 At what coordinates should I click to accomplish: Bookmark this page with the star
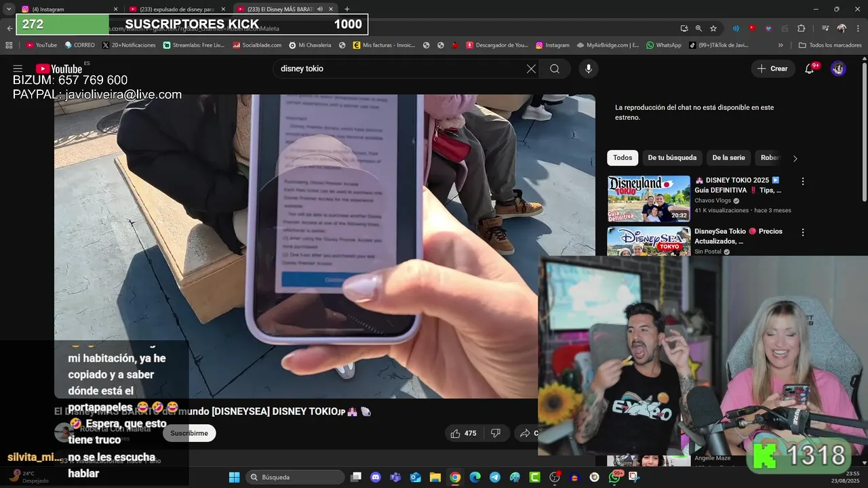tap(713, 28)
